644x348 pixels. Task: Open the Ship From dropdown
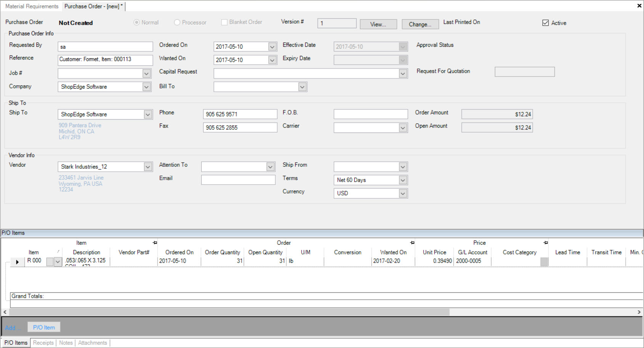pyautogui.click(x=403, y=167)
